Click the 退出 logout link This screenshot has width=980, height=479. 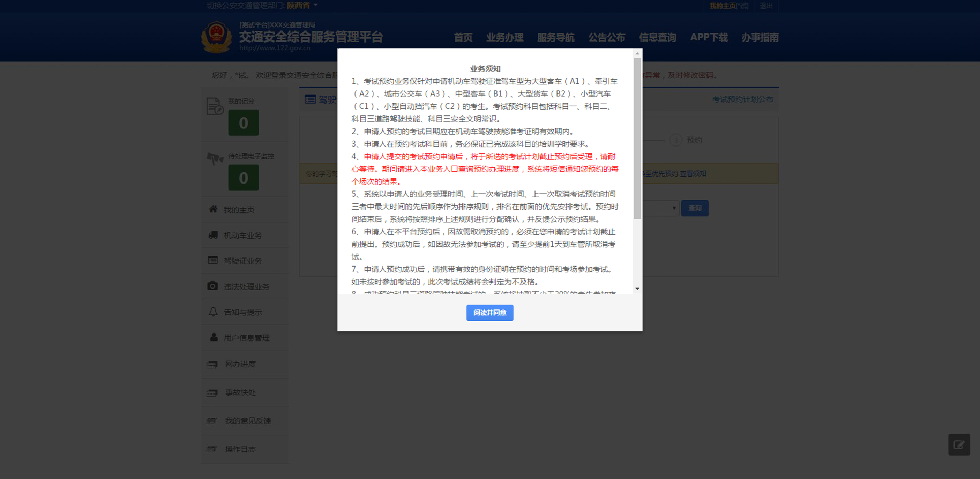766,6
